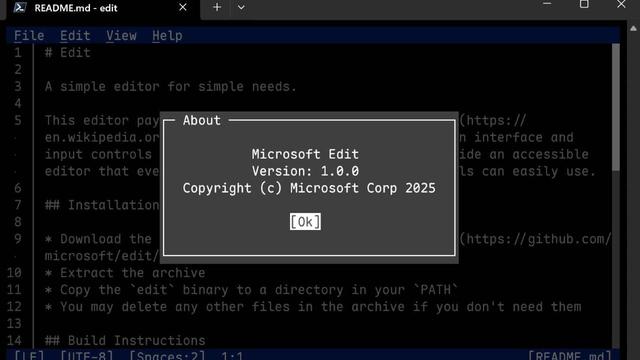640x360 pixels.
Task: Open the View menu
Action: (x=121, y=36)
